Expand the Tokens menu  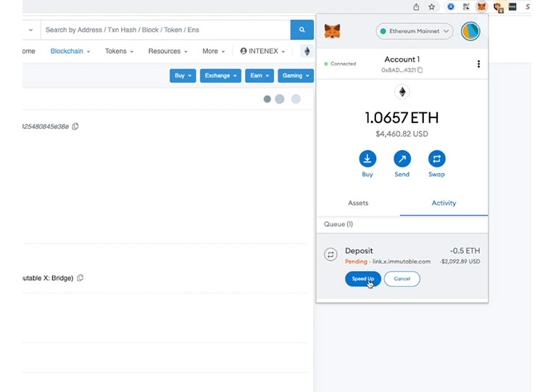tap(119, 51)
